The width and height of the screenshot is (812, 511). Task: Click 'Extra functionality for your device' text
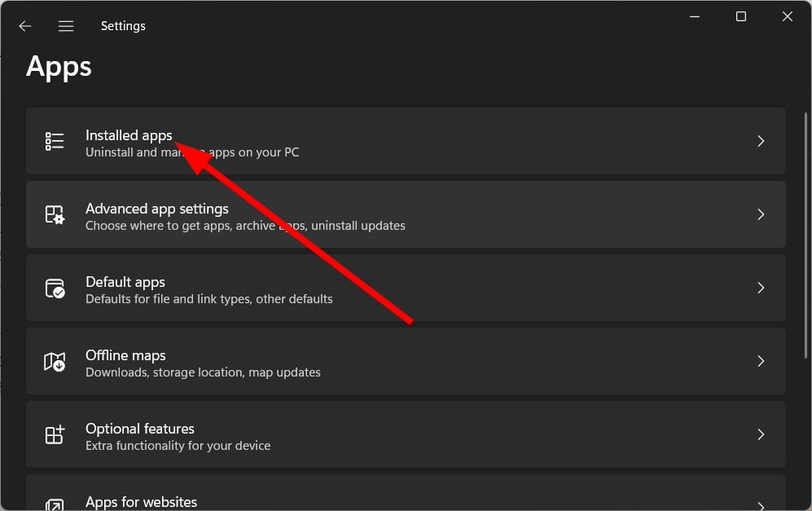click(x=178, y=446)
